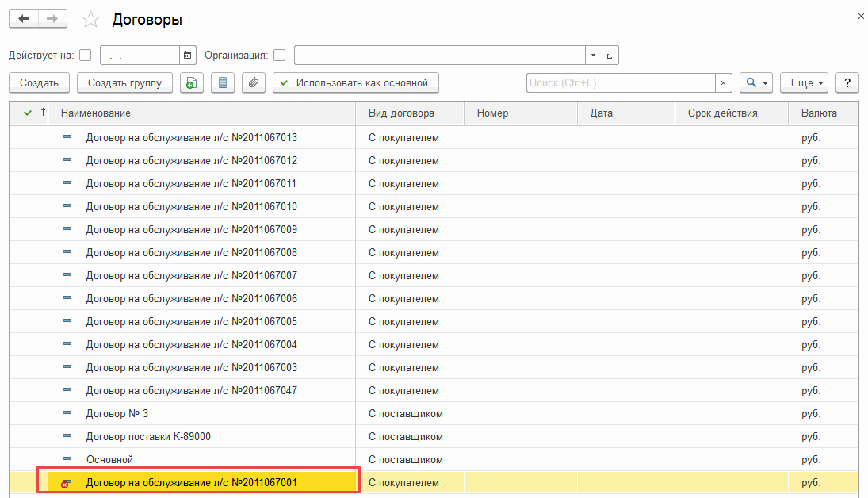The image size is (868, 498).
Task: Expand the Организация dropdown list
Action: tap(595, 56)
